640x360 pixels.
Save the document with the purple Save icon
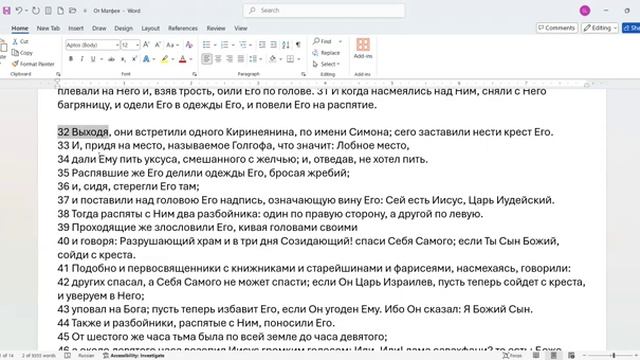click(7, 11)
